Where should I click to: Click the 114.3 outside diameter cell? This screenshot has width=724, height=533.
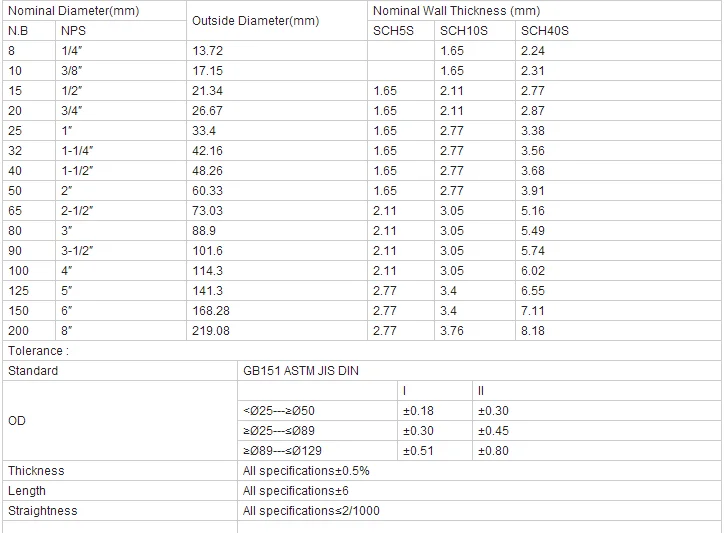point(277,271)
